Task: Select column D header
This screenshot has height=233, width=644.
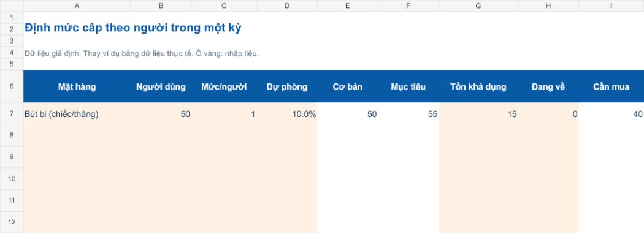Action: [286, 6]
